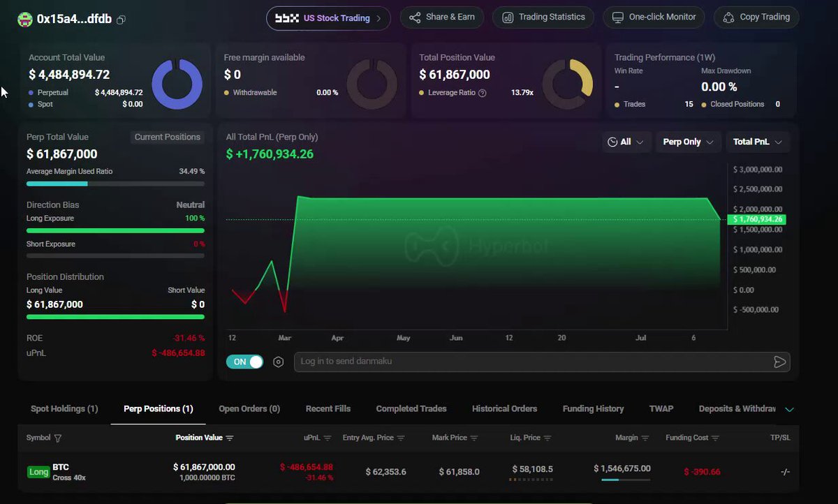Click liquidation price $58,108.5
Image resolution: width=838 pixels, height=504 pixels.
click(532, 469)
